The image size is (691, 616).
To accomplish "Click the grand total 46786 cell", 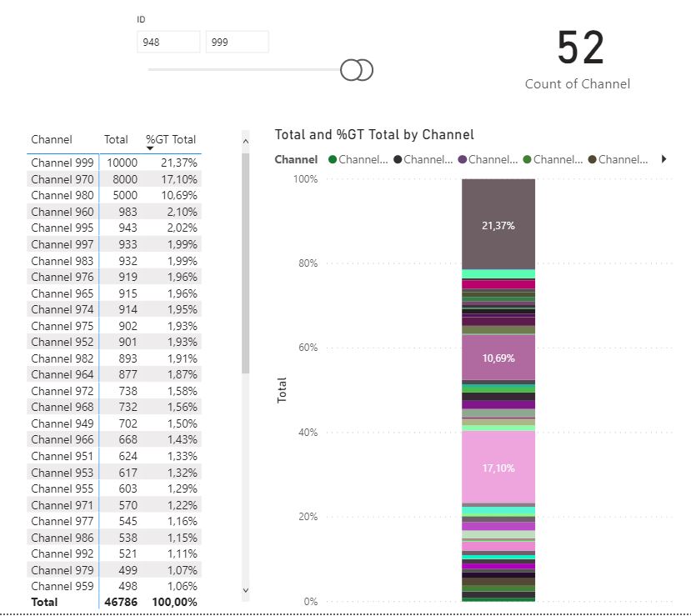I will pyautogui.click(x=121, y=602).
